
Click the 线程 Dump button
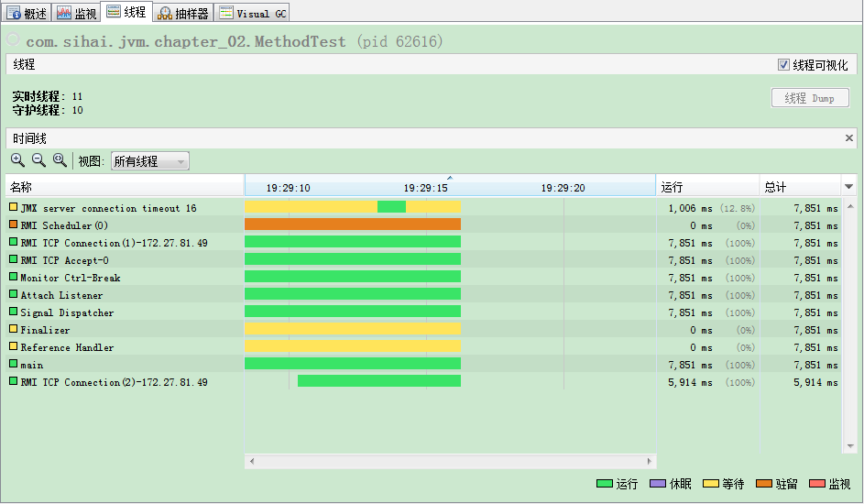tap(809, 98)
